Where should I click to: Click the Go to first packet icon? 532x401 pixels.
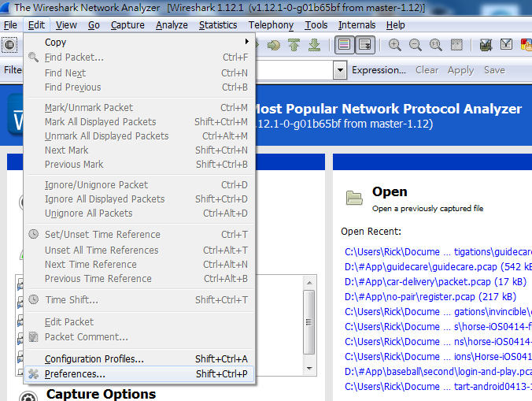pyautogui.click(x=294, y=45)
